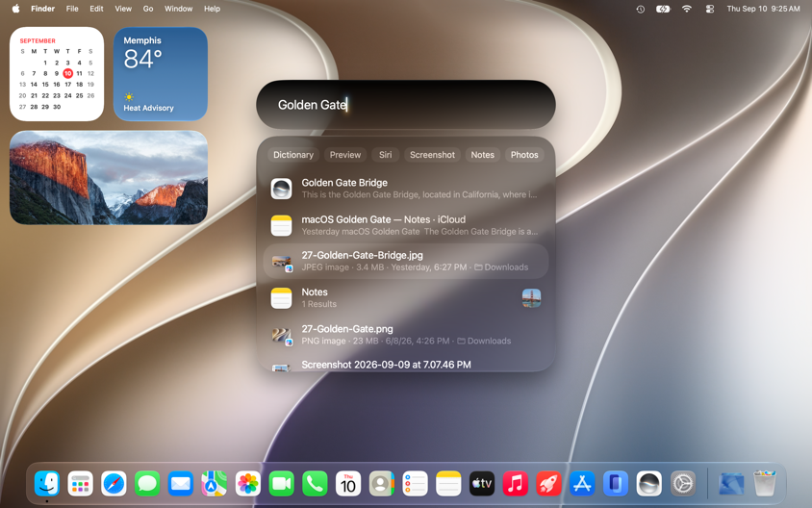Open Launchpad in the Dock

coord(80,484)
